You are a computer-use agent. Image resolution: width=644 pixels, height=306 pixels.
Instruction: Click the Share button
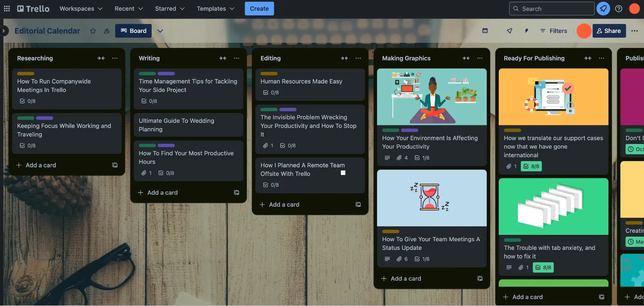click(x=609, y=31)
